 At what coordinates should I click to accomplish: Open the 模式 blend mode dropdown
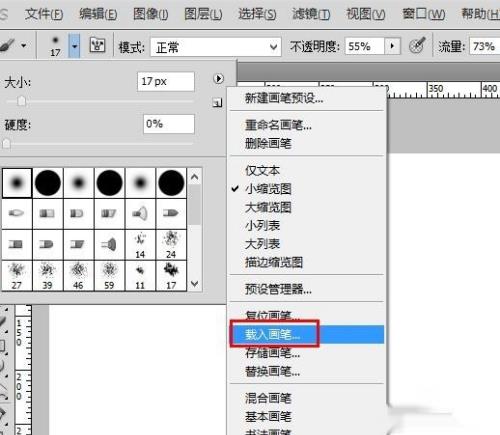[x=216, y=47]
